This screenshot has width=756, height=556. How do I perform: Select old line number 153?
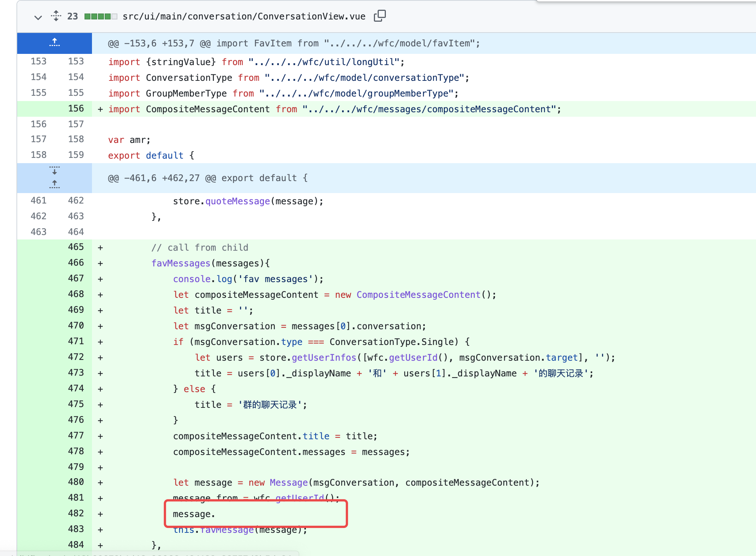pyautogui.click(x=39, y=61)
